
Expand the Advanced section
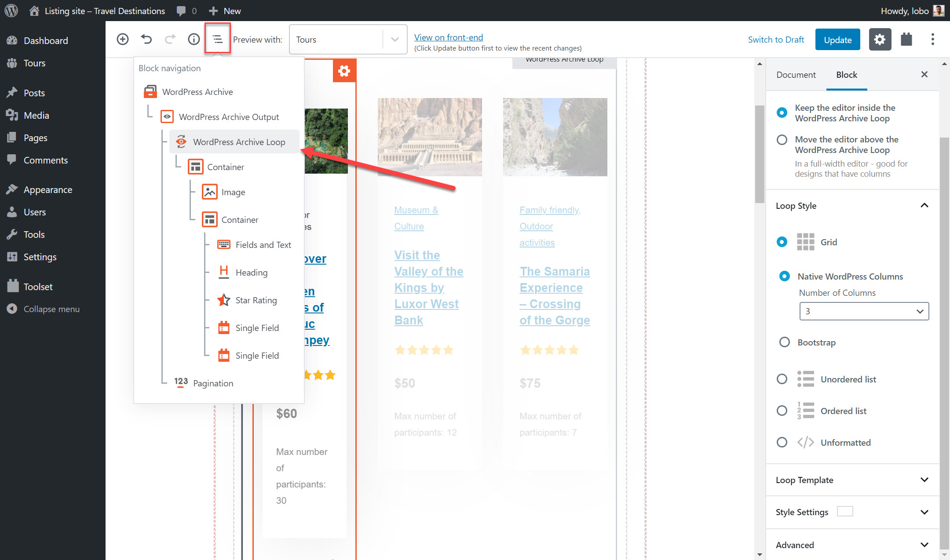[x=852, y=545]
